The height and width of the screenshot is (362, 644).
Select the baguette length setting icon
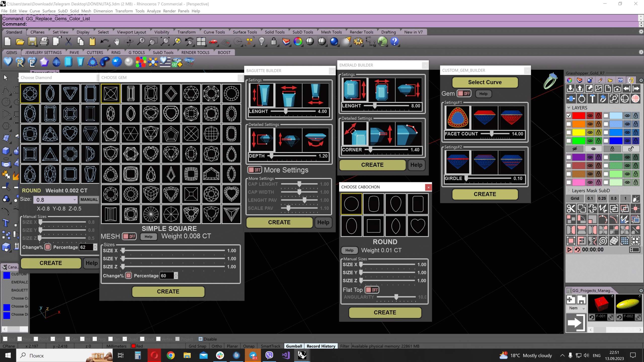pos(262,95)
